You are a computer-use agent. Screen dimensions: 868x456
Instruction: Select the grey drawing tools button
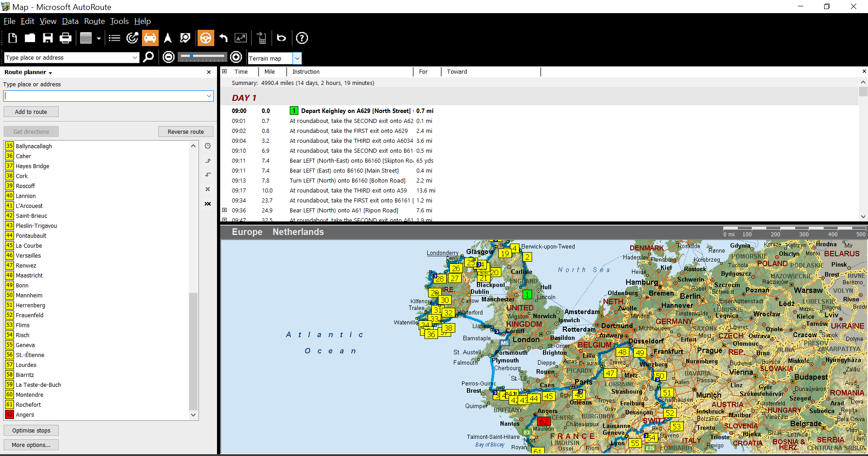pos(86,38)
